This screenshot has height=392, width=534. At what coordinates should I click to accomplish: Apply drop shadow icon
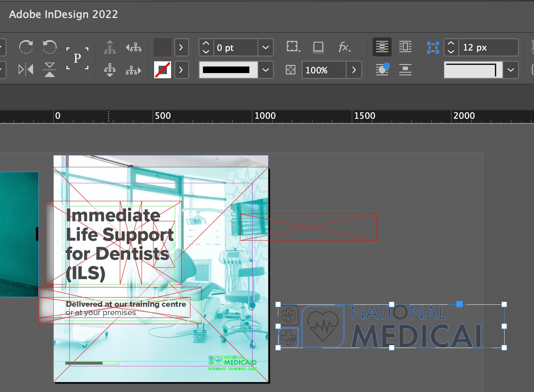(x=318, y=47)
